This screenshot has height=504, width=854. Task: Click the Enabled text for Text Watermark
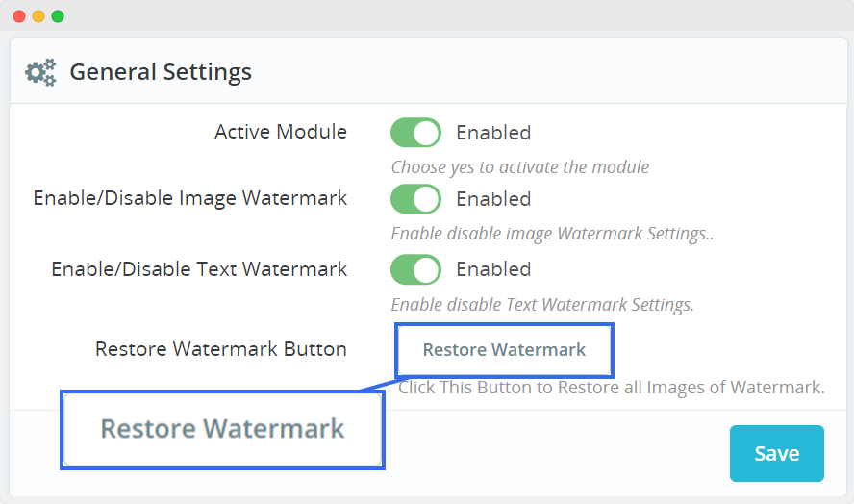tap(493, 269)
